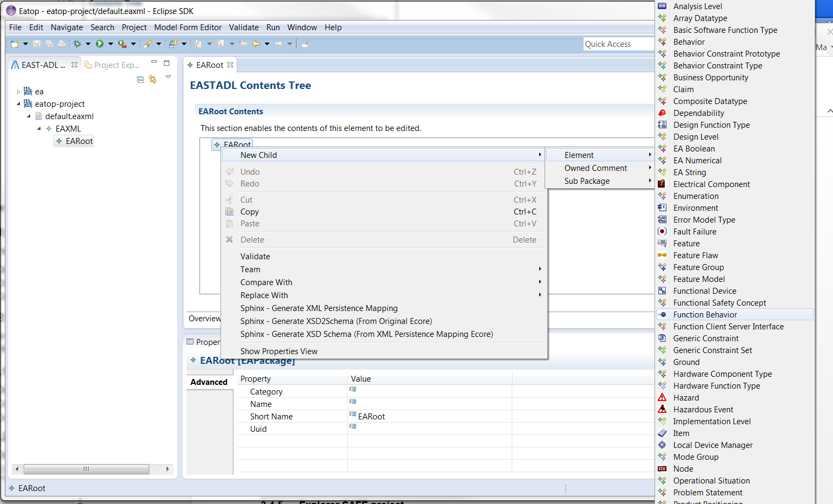Open the Compare With submenu
Viewport: 833px width, 504px height.
(384, 282)
